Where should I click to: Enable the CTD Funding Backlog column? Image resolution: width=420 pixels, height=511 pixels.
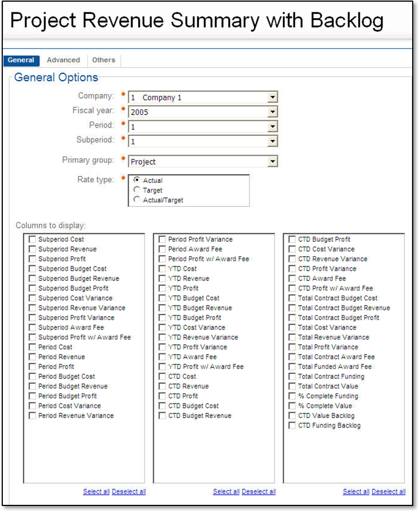click(x=292, y=426)
